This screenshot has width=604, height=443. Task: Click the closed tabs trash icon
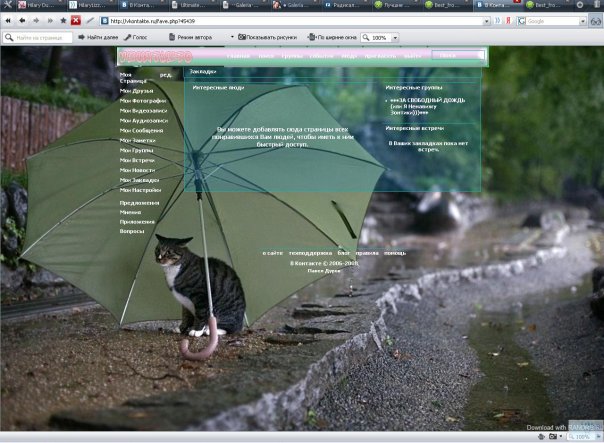click(596, 5)
